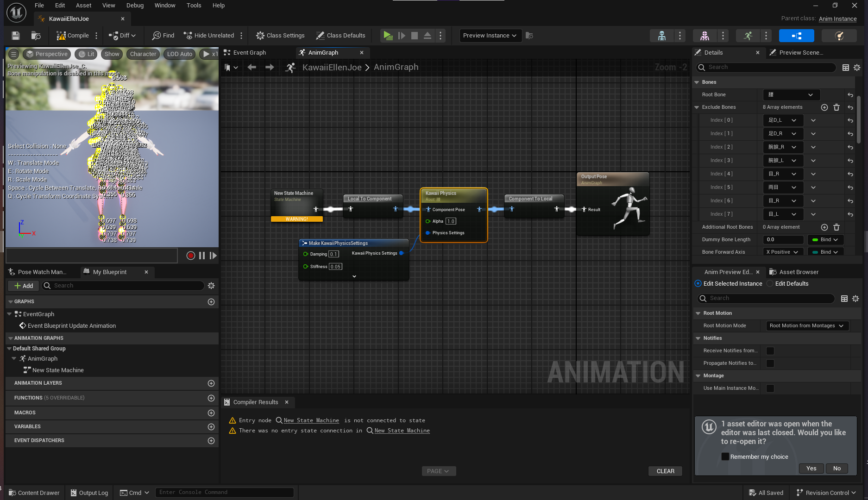Open Exclude Bones Index 0 bone dropdown
The image size is (868, 500).
coord(783,120)
